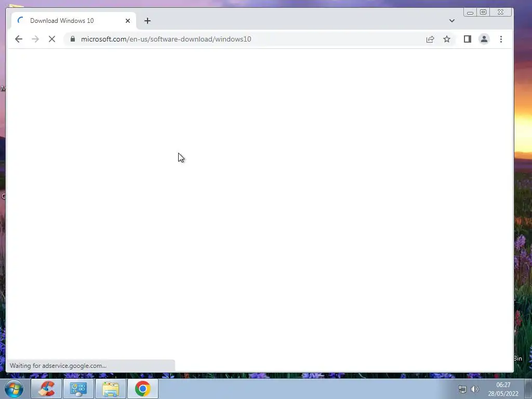
Task: Close the Download Windows 10 tab
Action: (x=128, y=21)
